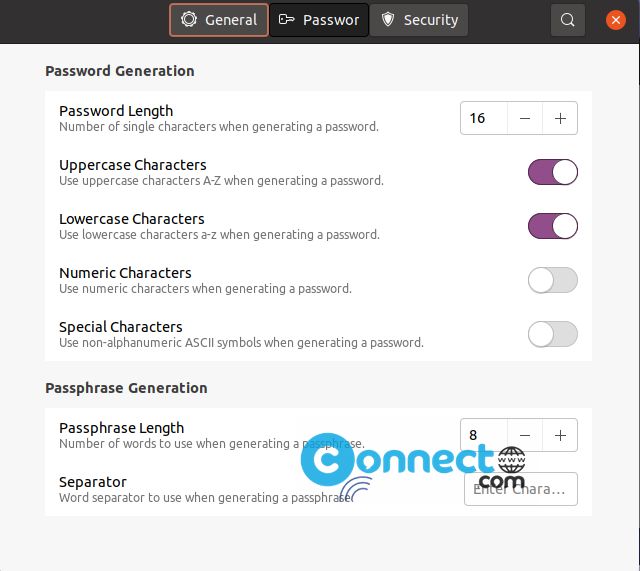Decrease password length with minus button
Viewport: 640px width, 571px height.
pos(525,118)
